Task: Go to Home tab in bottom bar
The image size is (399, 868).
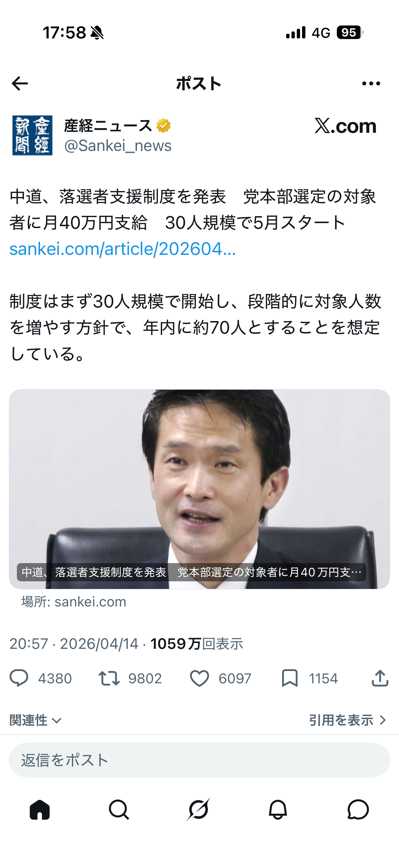Action: [40, 809]
